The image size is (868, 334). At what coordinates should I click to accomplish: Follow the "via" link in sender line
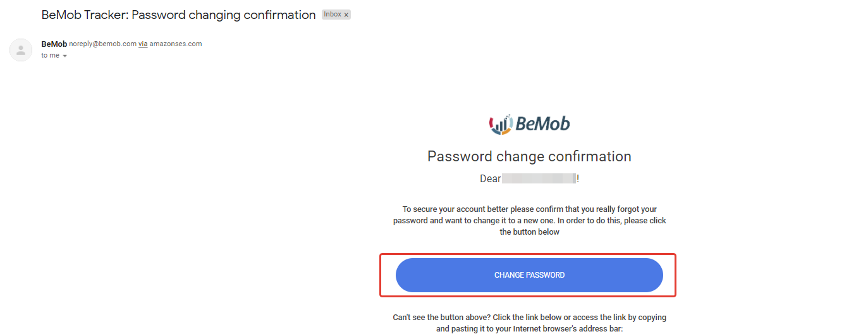click(143, 44)
